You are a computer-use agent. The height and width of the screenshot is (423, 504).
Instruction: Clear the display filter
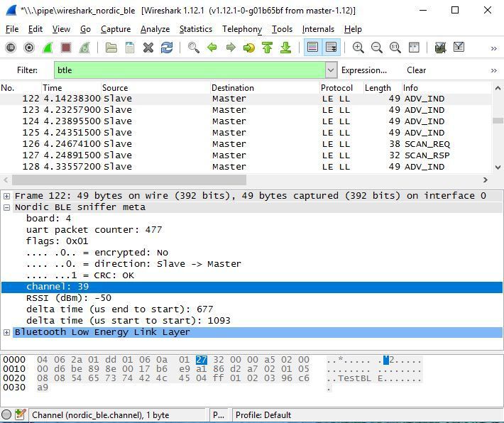coord(416,70)
